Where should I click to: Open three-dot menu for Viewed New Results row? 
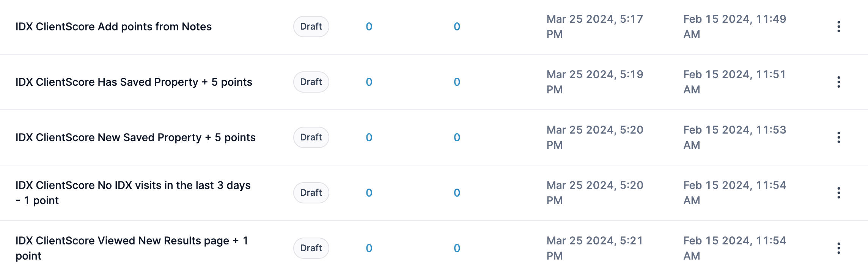[x=838, y=248]
